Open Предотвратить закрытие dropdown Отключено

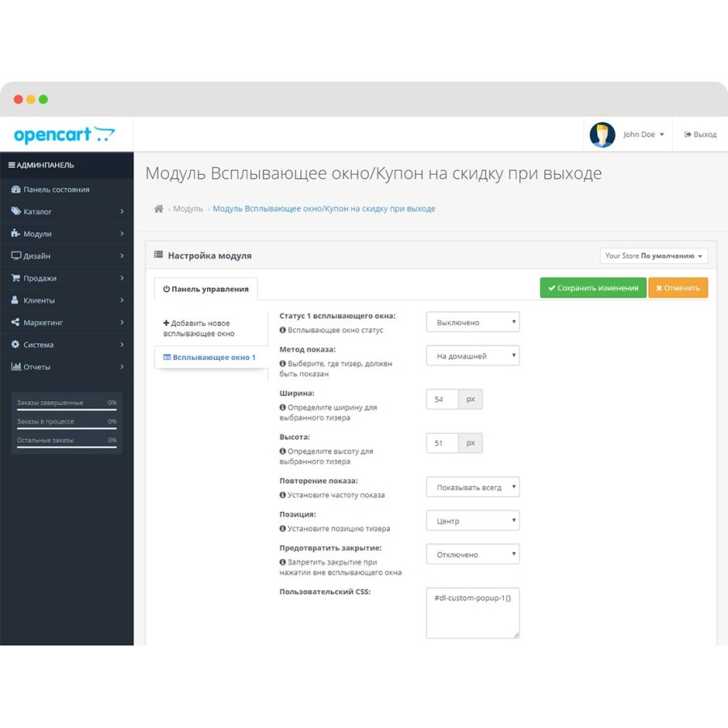pos(472,554)
